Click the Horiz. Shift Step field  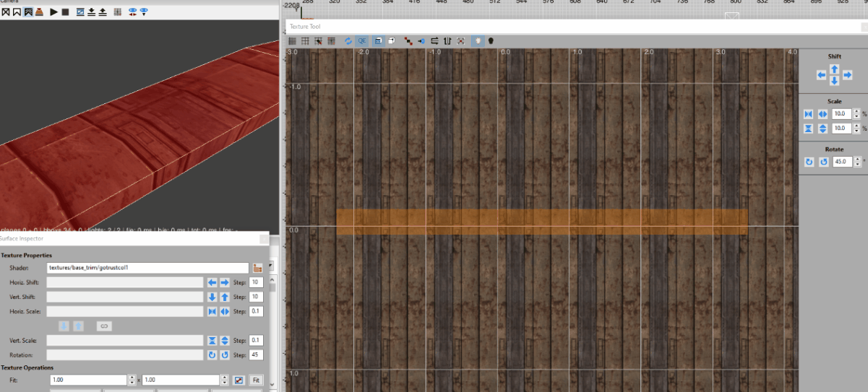pos(256,282)
